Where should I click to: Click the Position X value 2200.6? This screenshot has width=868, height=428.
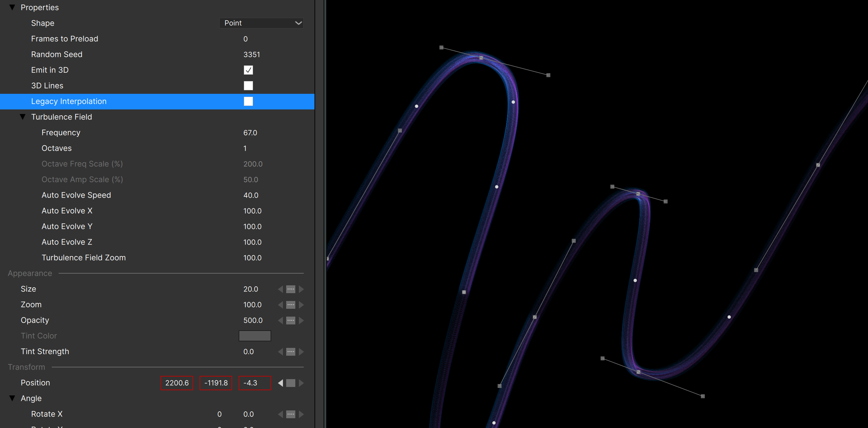click(176, 383)
